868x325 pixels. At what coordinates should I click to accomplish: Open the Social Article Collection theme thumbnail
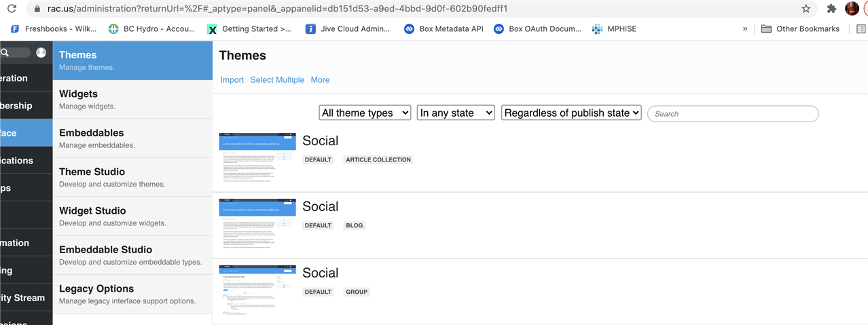[257, 157]
